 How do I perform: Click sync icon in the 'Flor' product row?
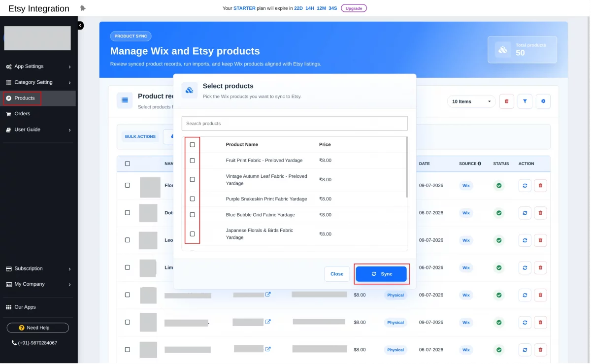[525, 186]
